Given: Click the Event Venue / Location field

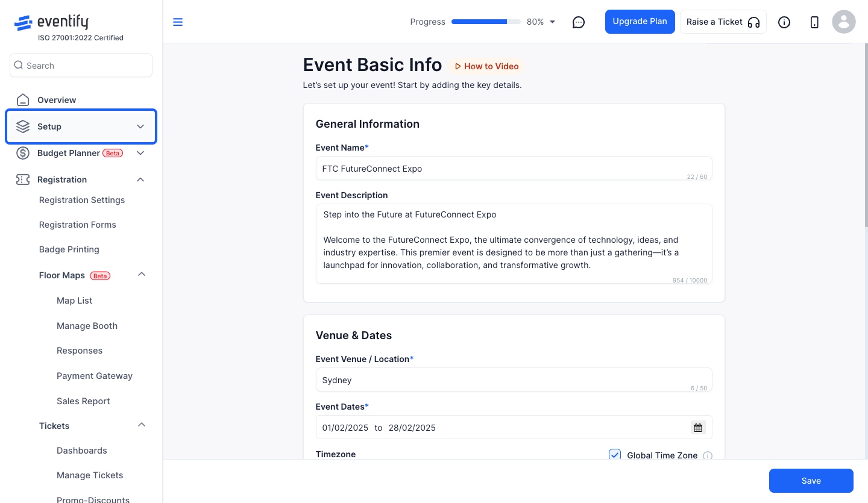Looking at the screenshot, I should coord(514,380).
